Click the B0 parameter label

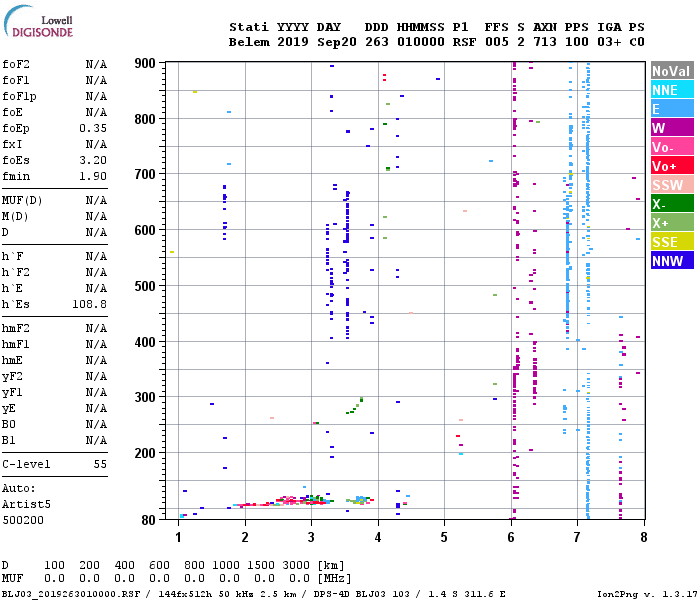[x=9, y=425]
